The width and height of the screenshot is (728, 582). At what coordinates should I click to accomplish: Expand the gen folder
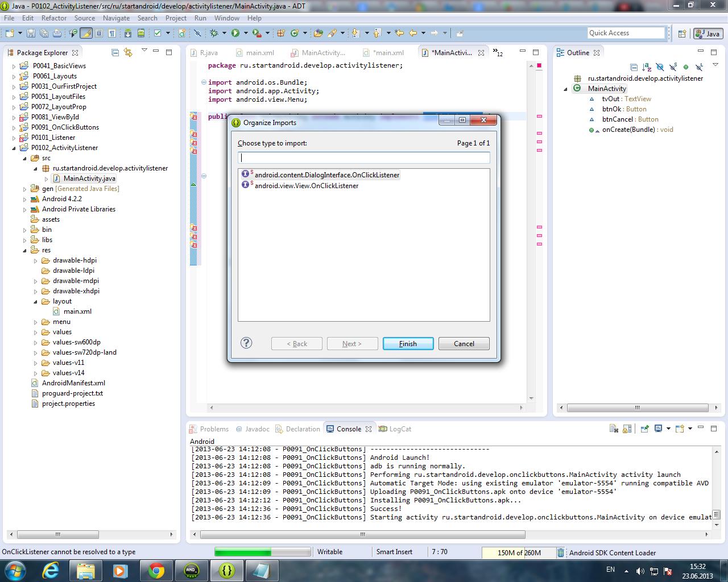click(x=25, y=189)
